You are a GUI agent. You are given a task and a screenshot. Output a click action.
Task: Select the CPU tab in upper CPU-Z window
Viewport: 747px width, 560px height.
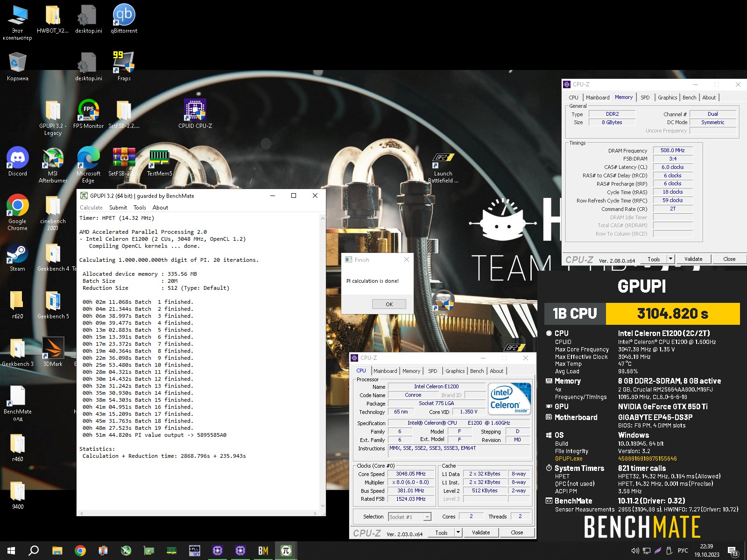coord(573,98)
